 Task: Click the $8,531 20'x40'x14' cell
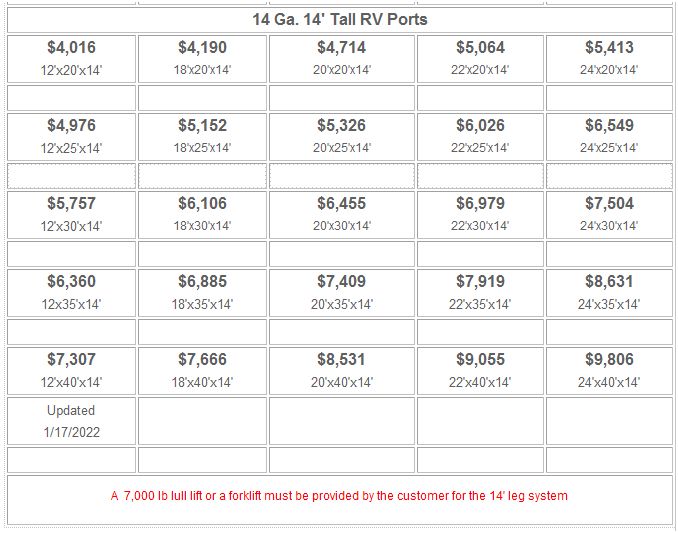point(342,371)
